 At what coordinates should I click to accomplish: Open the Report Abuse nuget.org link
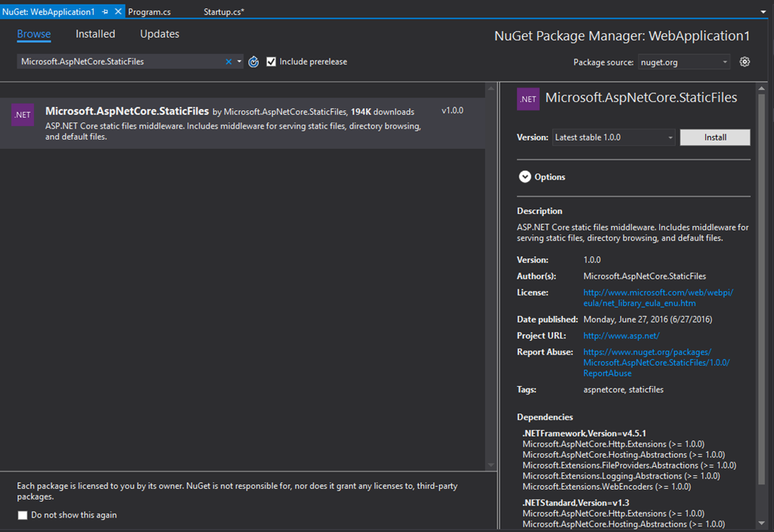pos(657,363)
